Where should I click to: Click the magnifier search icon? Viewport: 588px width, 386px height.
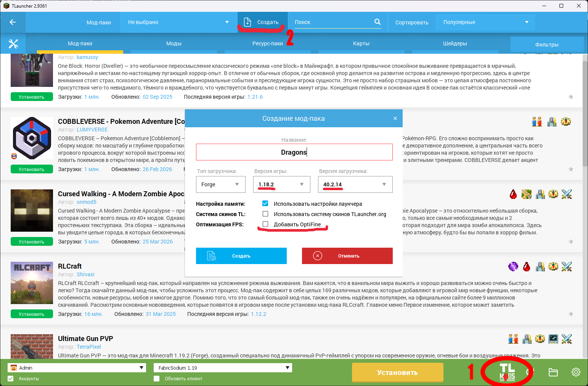coord(378,22)
